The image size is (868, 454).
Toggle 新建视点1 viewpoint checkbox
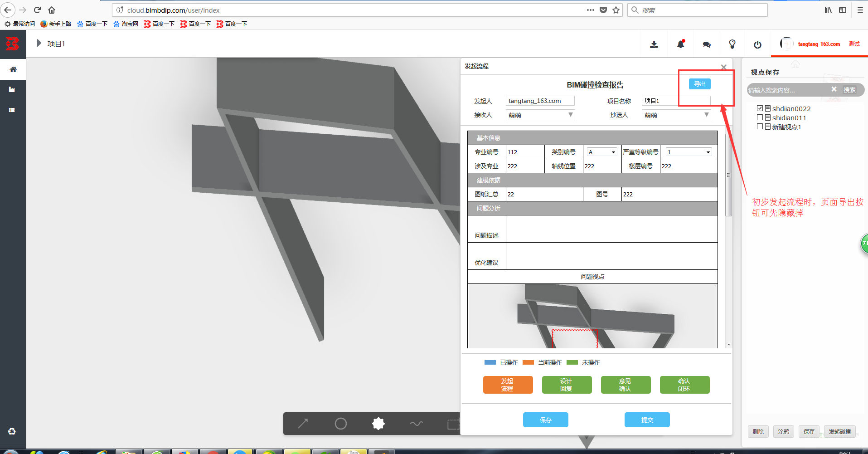pos(760,127)
